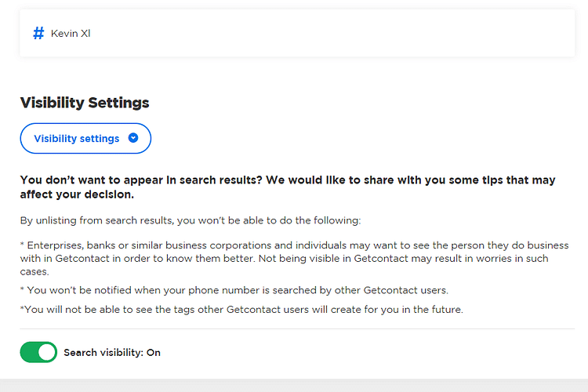Click the gray footer bar at the bottom

tap(294, 386)
